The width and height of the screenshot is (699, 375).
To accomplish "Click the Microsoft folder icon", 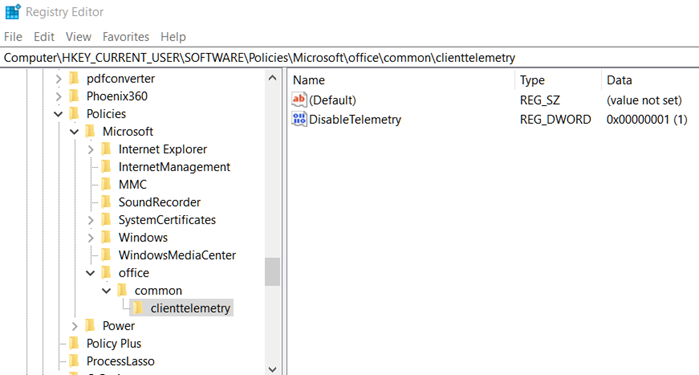I will (90, 131).
